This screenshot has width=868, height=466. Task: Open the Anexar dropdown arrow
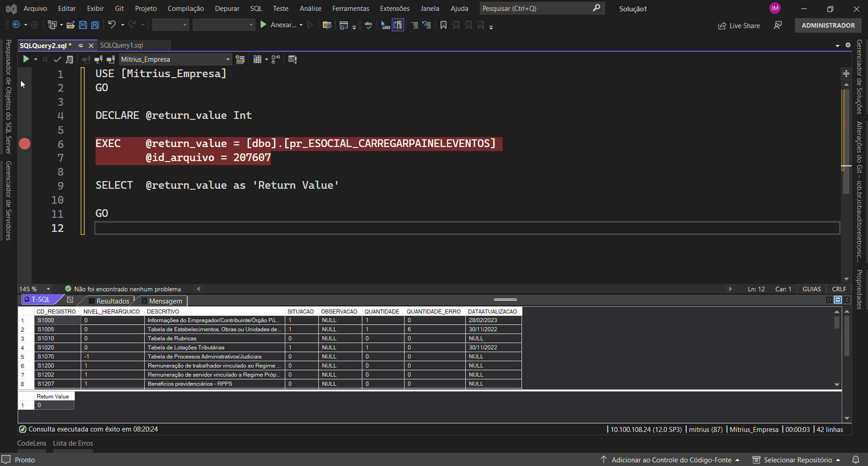click(x=301, y=25)
